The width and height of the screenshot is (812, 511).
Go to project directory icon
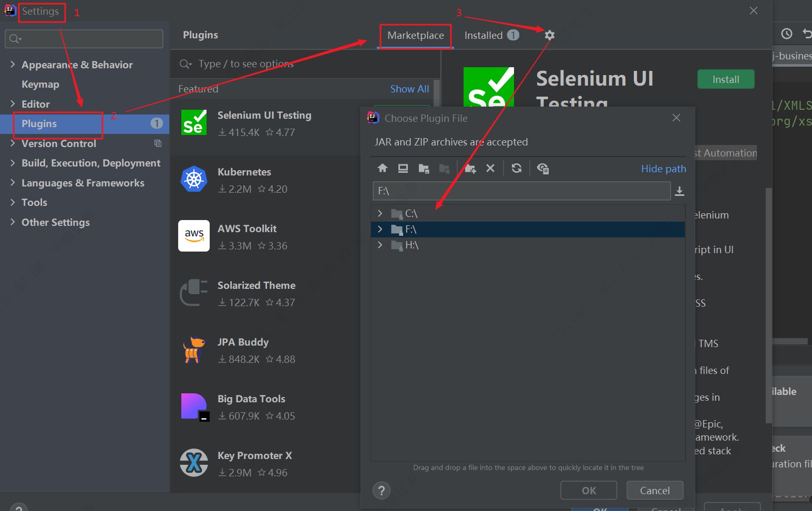click(424, 168)
